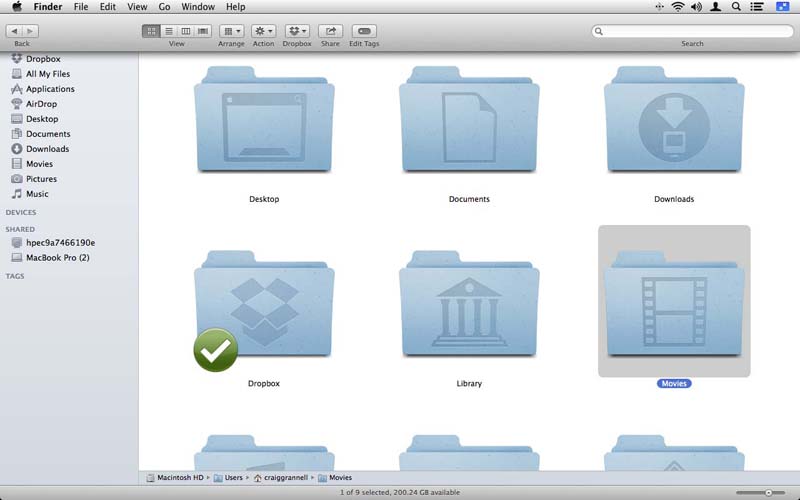800x500 pixels.
Task: Open the user account menu bar icon
Action: click(716, 7)
